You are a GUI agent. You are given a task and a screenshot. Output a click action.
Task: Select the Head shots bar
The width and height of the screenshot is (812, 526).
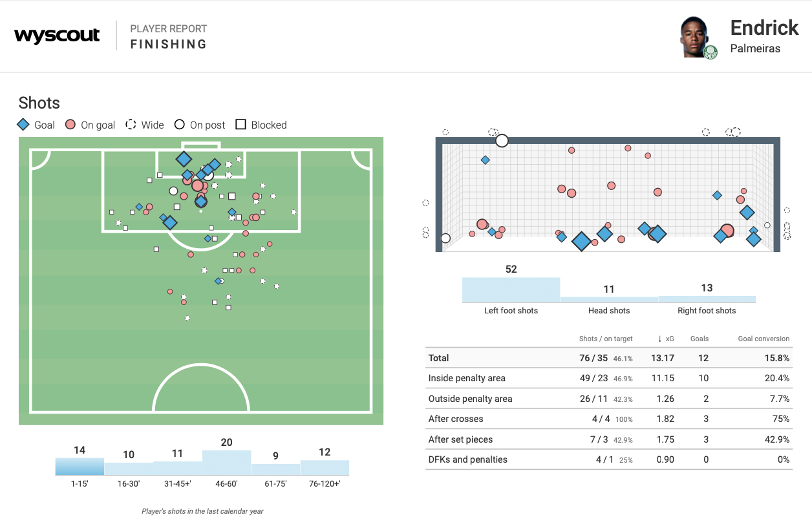[x=609, y=300]
